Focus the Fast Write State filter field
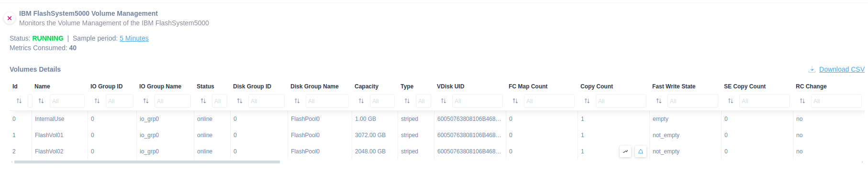This screenshot has height=172, width=868. click(693, 101)
